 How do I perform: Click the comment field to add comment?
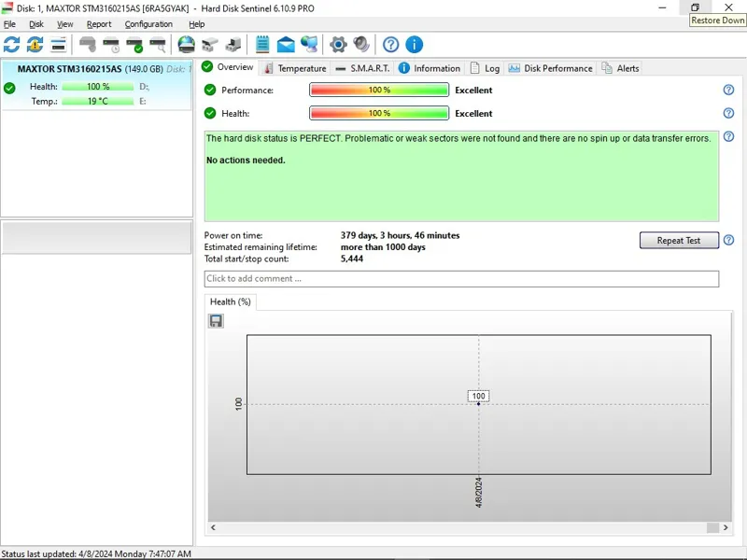(461, 278)
